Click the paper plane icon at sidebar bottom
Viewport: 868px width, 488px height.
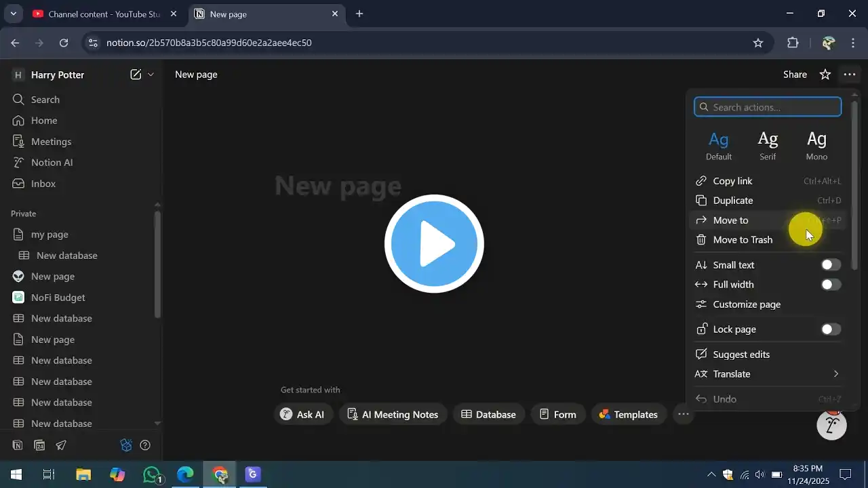click(61, 445)
